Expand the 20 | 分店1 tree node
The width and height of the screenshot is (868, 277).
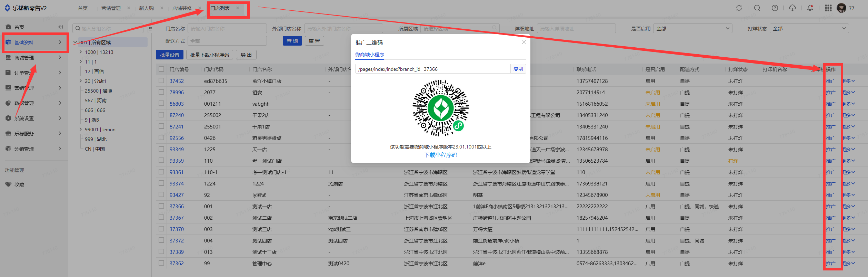(x=81, y=81)
